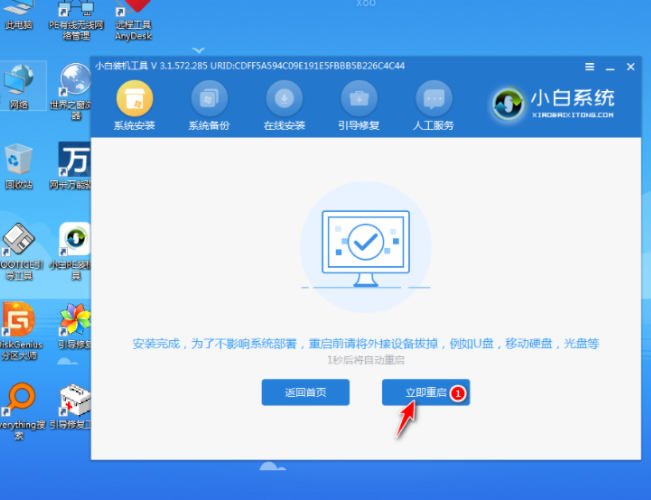This screenshot has height=500, width=651.
Task: Open BOOTICE引导工具 desktop icon
Action: coord(20,251)
